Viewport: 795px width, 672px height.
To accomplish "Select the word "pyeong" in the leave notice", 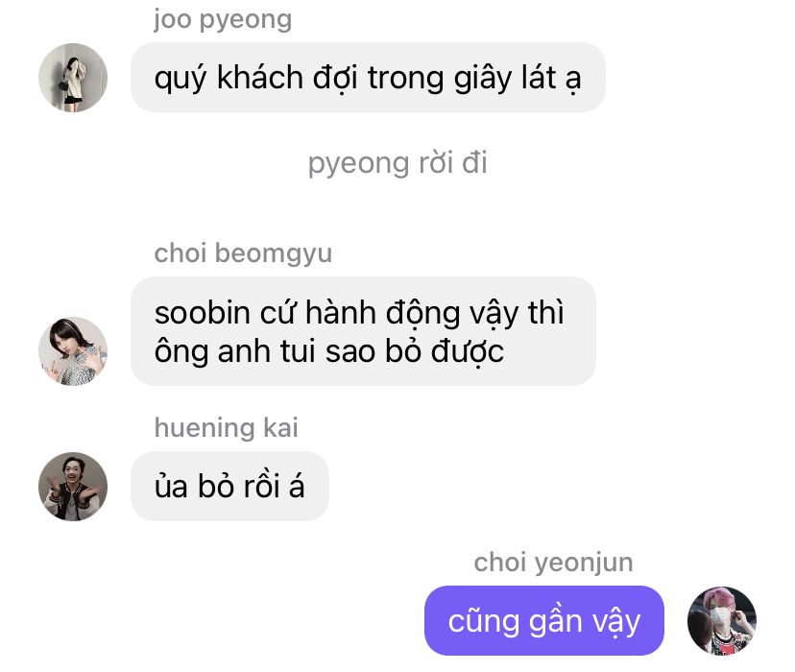I will [358, 164].
